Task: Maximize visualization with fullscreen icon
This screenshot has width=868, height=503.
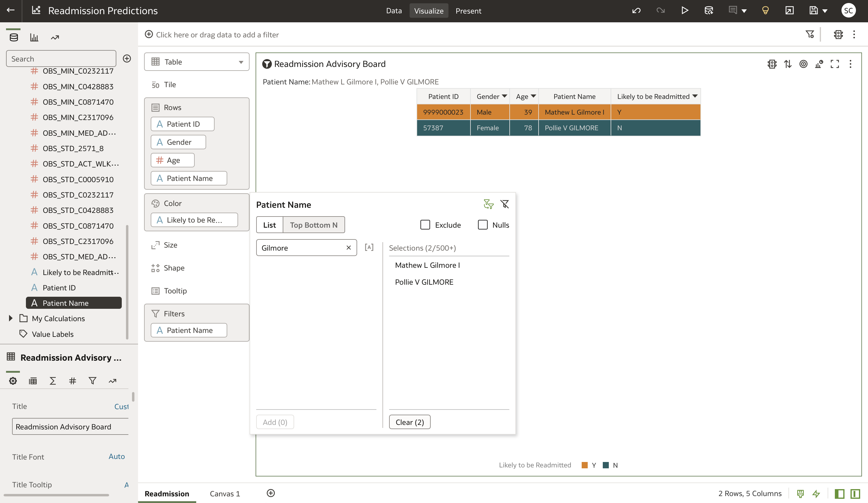Action: pos(835,64)
